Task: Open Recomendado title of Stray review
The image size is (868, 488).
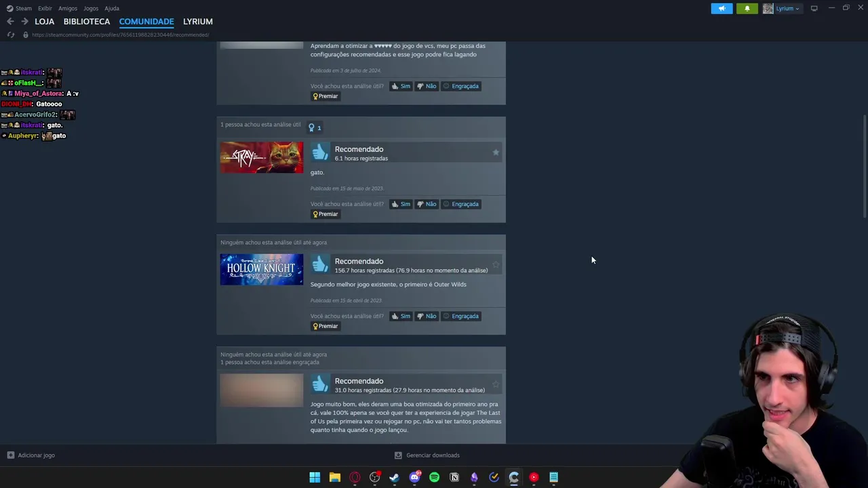Action: click(359, 149)
